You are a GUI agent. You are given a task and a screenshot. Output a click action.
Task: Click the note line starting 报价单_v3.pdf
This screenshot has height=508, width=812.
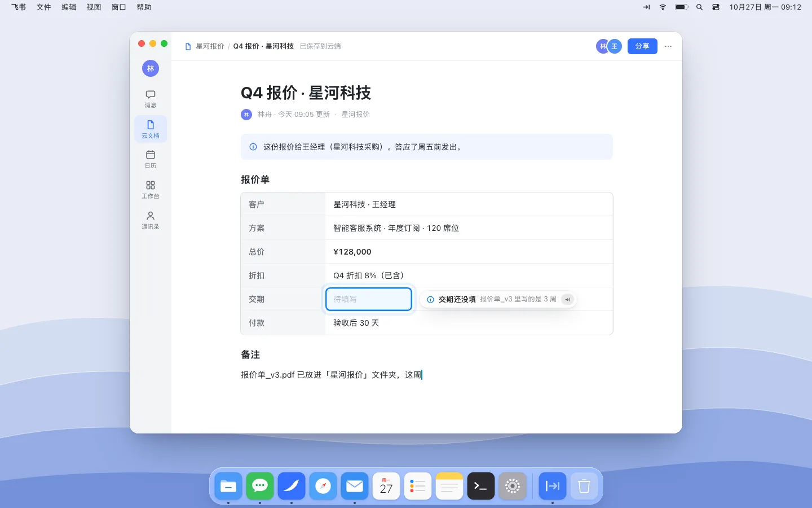[x=331, y=375]
